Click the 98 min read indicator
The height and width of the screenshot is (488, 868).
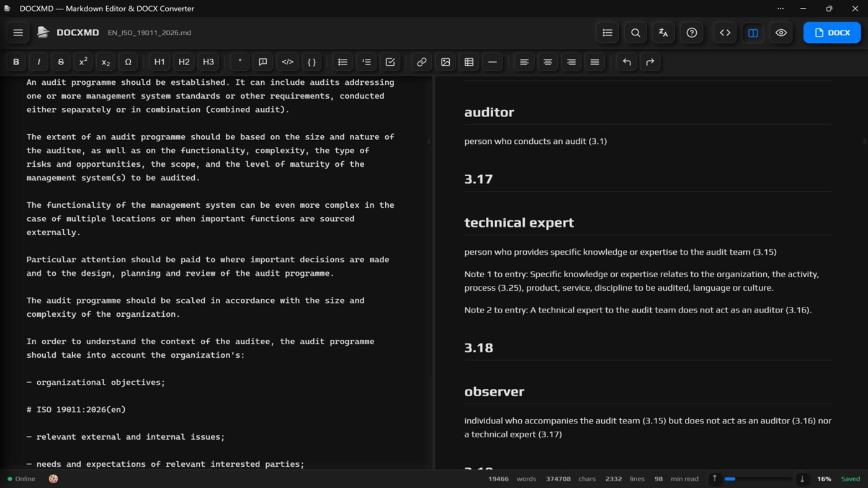coord(676,479)
